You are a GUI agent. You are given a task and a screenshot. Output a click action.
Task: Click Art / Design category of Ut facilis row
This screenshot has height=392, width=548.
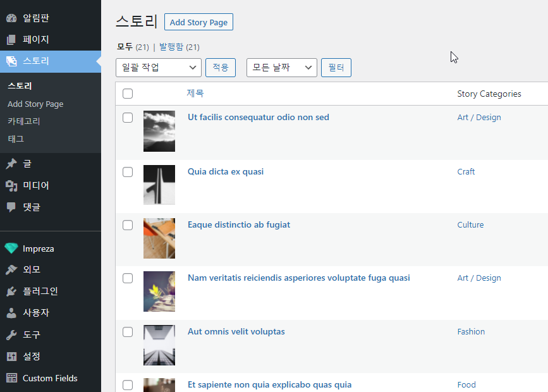pyautogui.click(x=479, y=118)
